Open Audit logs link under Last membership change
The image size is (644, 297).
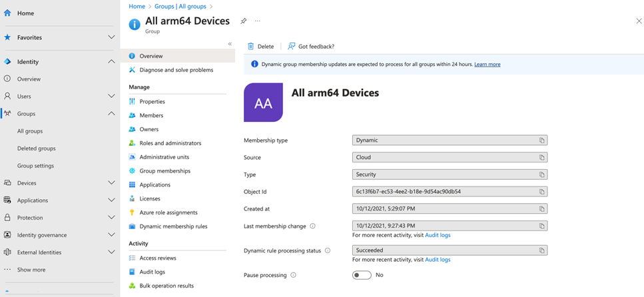pyautogui.click(x=438, y=235)
